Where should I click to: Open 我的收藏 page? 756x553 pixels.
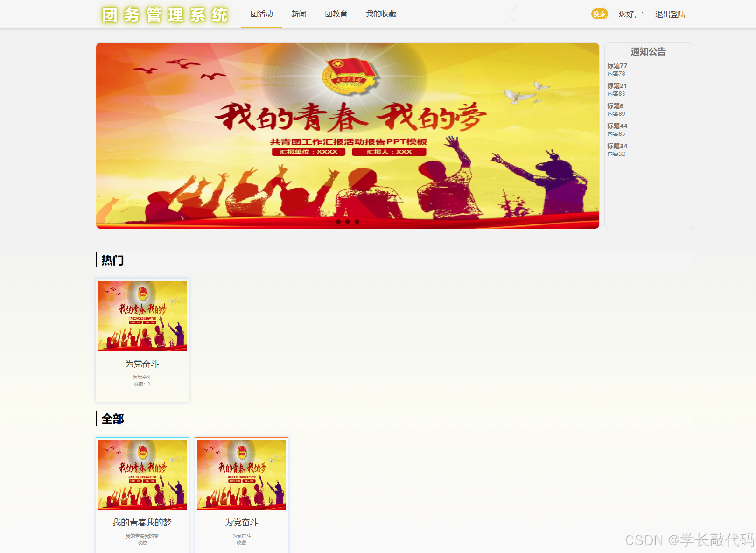click(381, 14)
